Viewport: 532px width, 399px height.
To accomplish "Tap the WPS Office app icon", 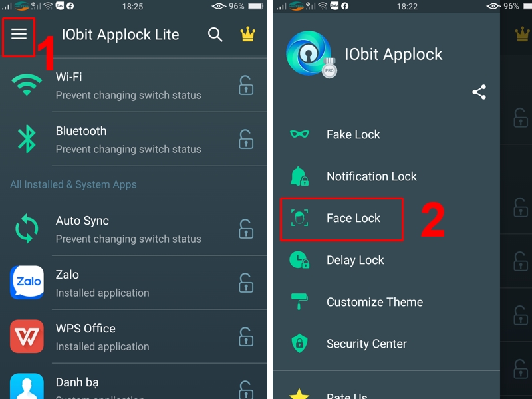I will (x=27, y=336).
